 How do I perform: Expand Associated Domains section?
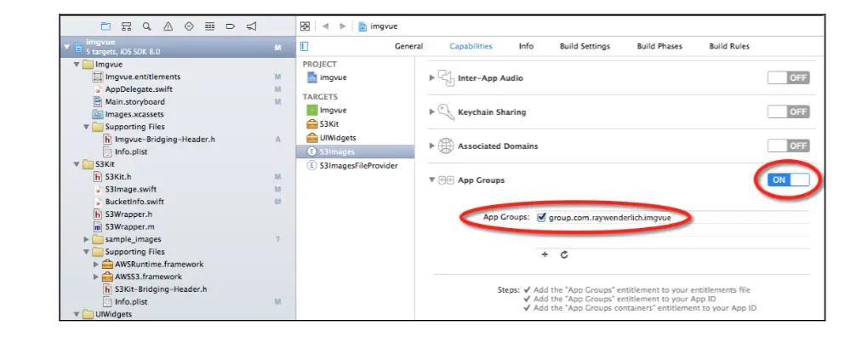tap(431, 146)
